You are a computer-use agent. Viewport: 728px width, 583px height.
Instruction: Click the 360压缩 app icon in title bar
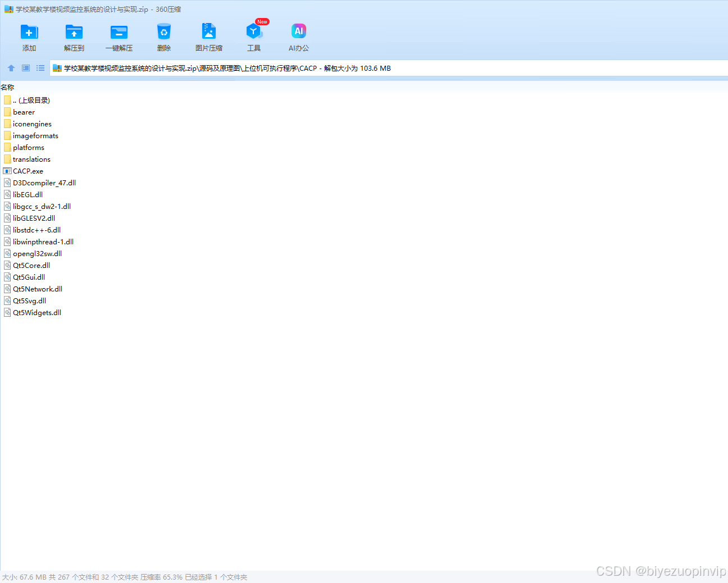tap(9, 9)
